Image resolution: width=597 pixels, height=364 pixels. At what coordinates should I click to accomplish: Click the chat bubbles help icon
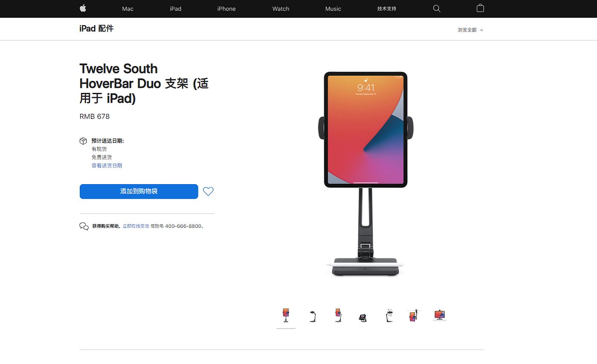coord(84,226)
